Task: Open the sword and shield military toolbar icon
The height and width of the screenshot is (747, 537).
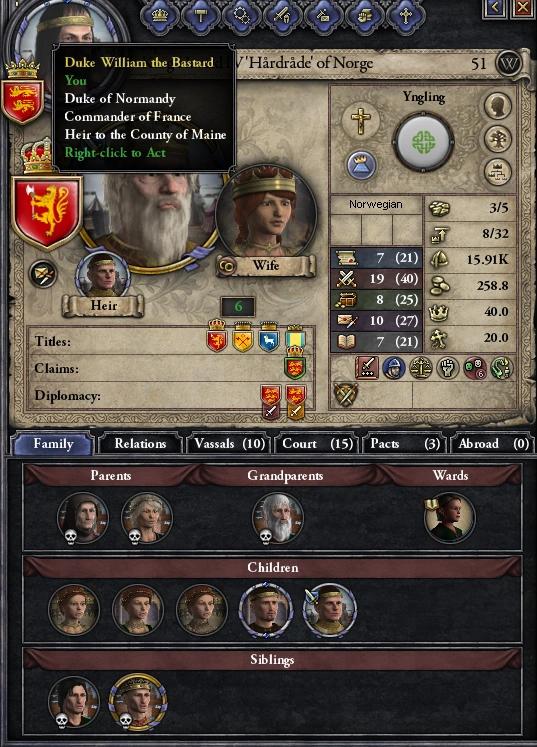Action: [283, 16]
